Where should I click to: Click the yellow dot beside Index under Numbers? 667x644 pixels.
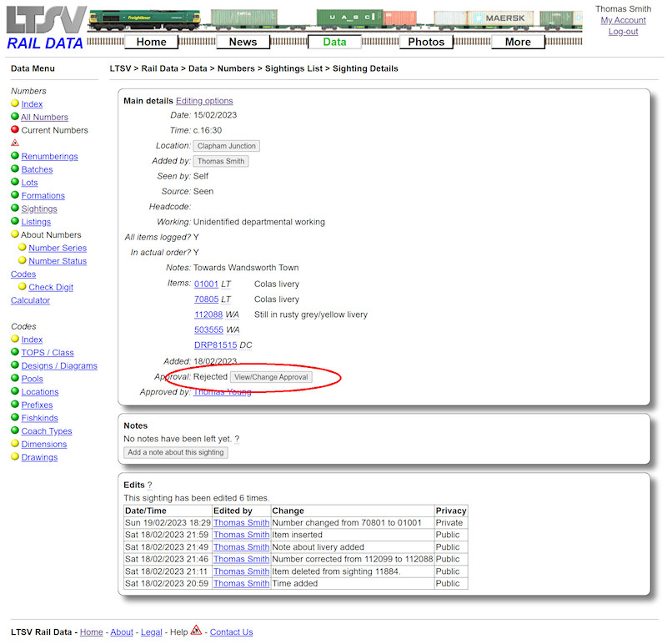click(14, 103)
